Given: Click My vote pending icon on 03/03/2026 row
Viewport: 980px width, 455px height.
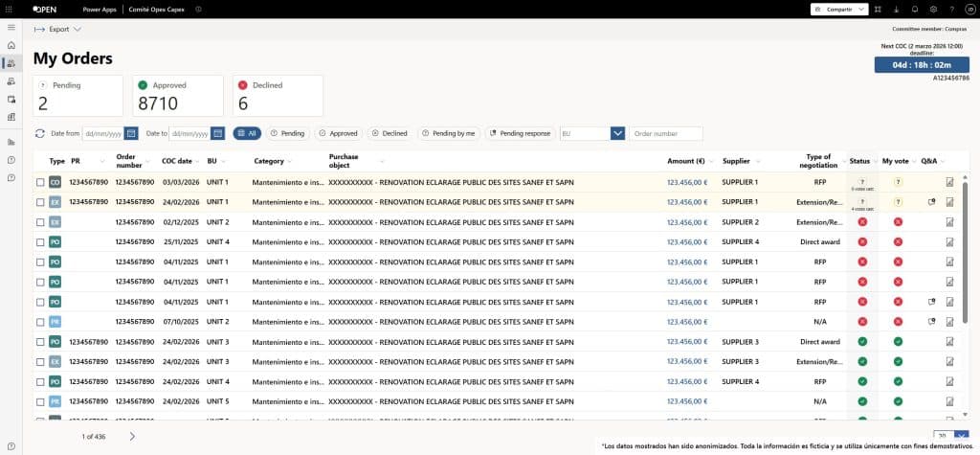Looking at the screenshot, I should 898,182.
